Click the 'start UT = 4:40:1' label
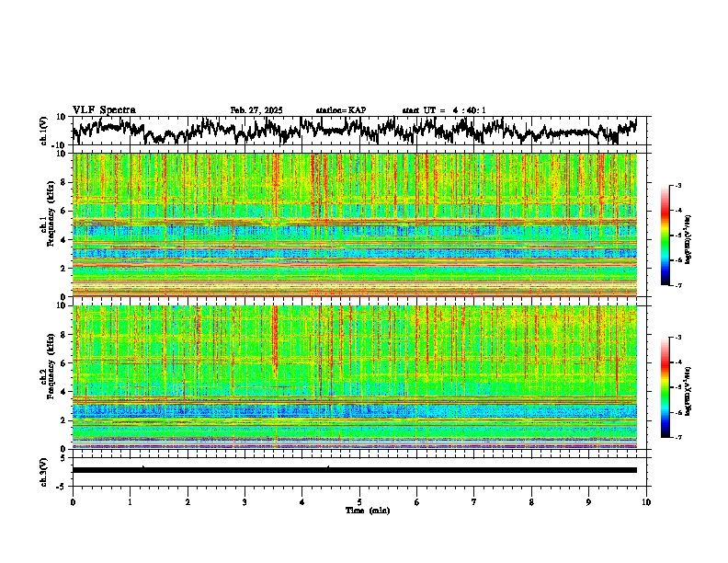 [444, 110]
